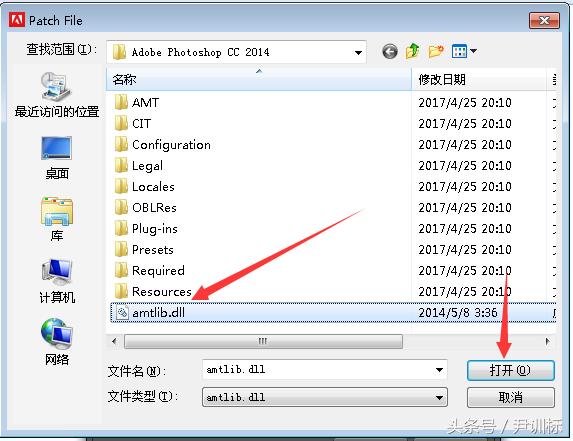Close the Patch File dialog

(544, 20)
